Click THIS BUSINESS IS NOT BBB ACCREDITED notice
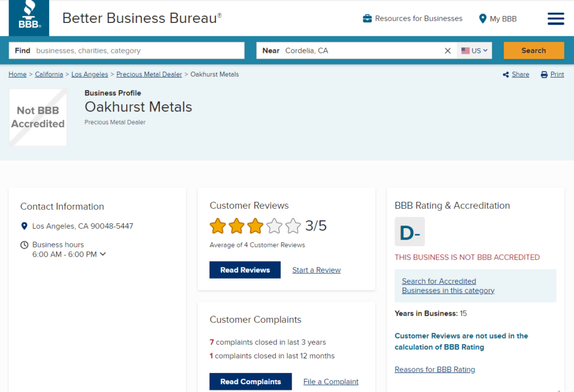Screen dimensions: 574x392 pos(467,257)
